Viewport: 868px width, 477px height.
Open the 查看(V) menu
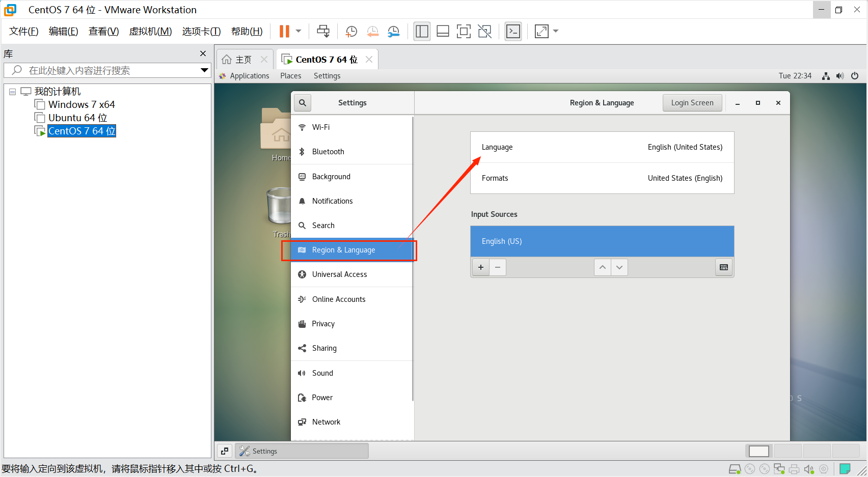103,31
